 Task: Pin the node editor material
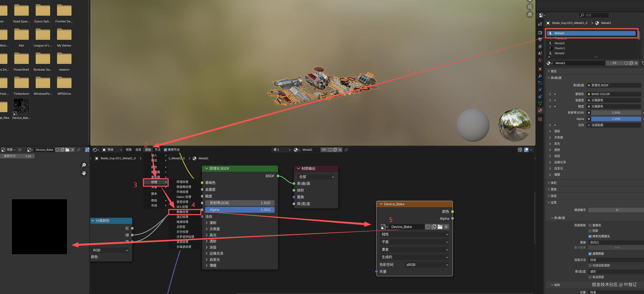[346, 150]
